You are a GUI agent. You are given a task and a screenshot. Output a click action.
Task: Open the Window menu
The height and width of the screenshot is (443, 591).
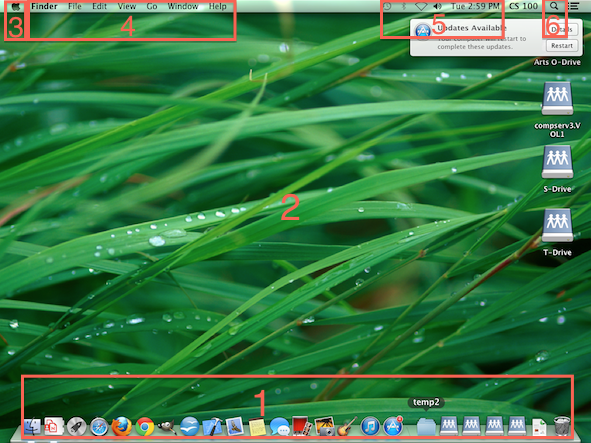coord(183,6)
